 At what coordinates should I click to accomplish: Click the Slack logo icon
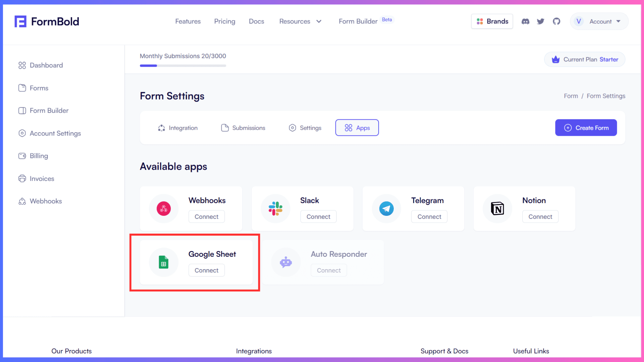[x=275, y=208]
